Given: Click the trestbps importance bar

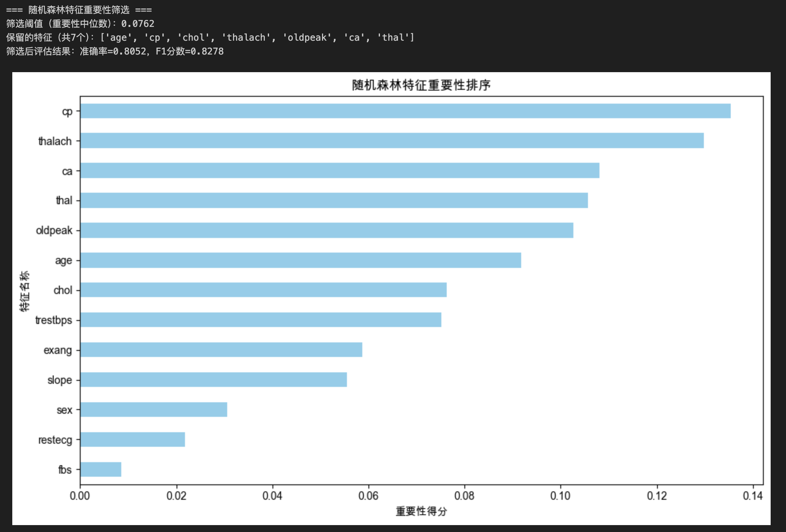Looking at the screenshot, I should pyautogui.click(x=261, y=320).
